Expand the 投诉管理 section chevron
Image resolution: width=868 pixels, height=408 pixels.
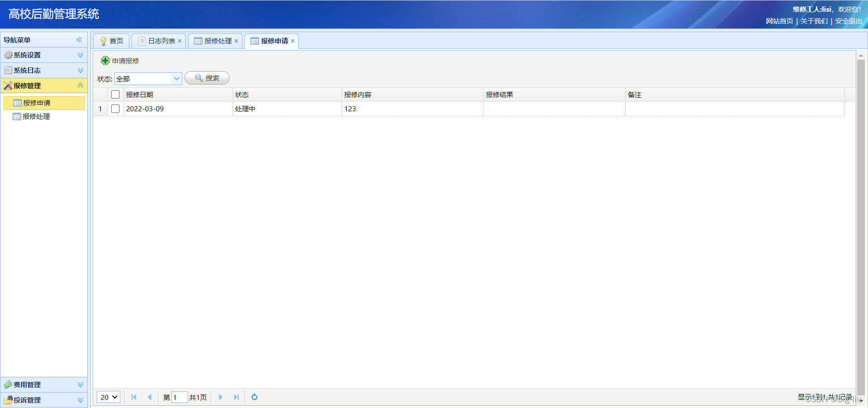click(80, 400)
